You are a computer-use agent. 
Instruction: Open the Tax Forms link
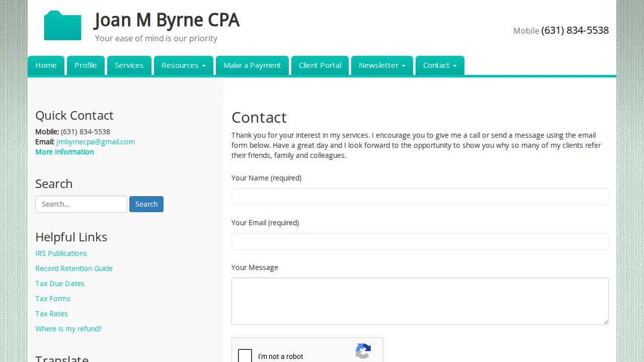coord(53,299)
